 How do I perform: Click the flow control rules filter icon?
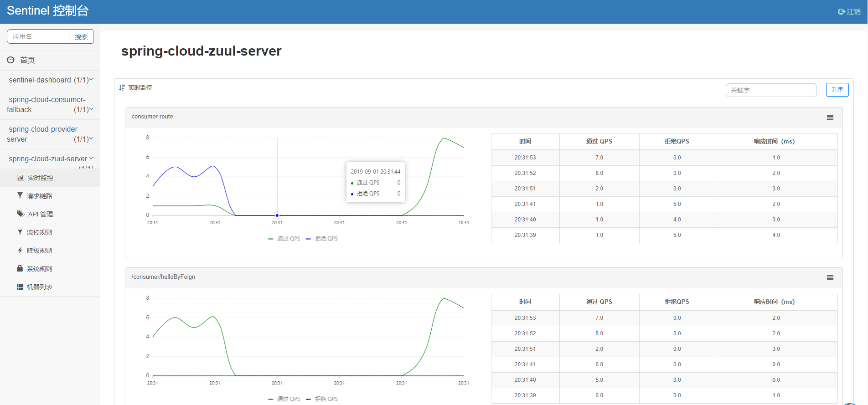(20, 232)
